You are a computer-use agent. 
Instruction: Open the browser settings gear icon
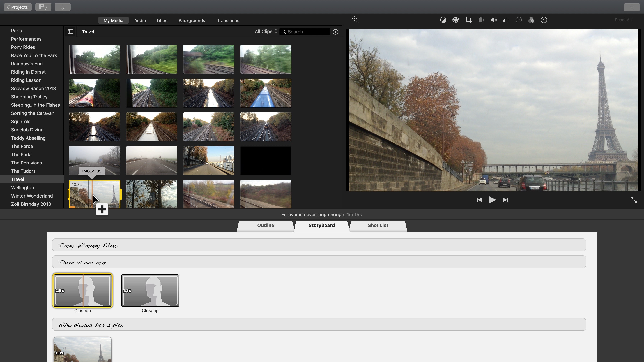pos(335,32)
